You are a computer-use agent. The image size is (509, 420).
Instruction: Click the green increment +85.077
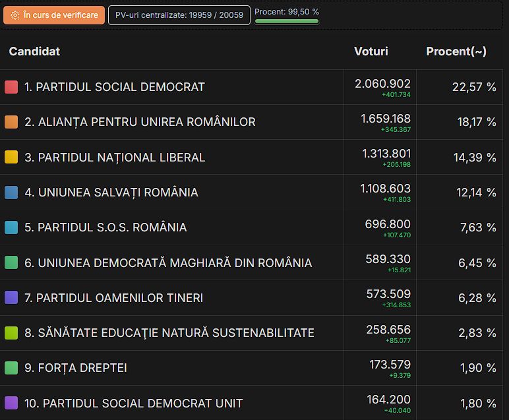[x=398, y=340]
